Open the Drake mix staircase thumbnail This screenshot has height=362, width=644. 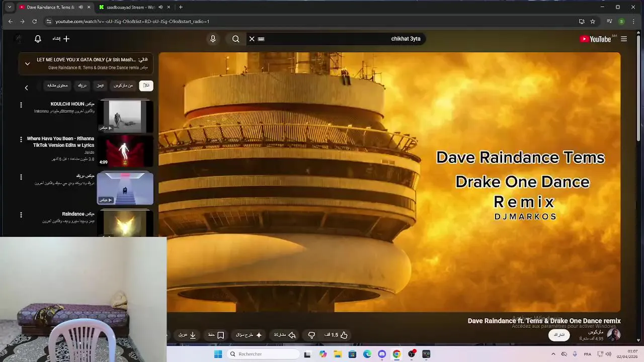pyautogui.click(x=125, y=189)
